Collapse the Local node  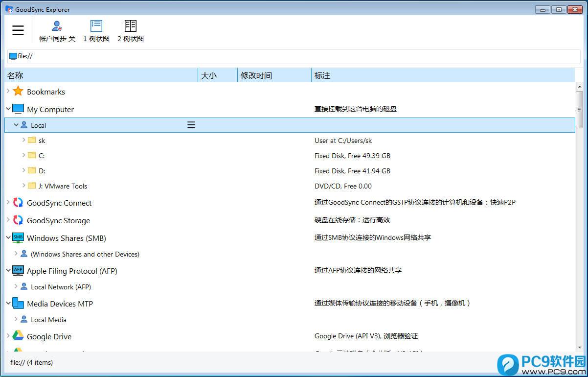[x=16, y=125]
